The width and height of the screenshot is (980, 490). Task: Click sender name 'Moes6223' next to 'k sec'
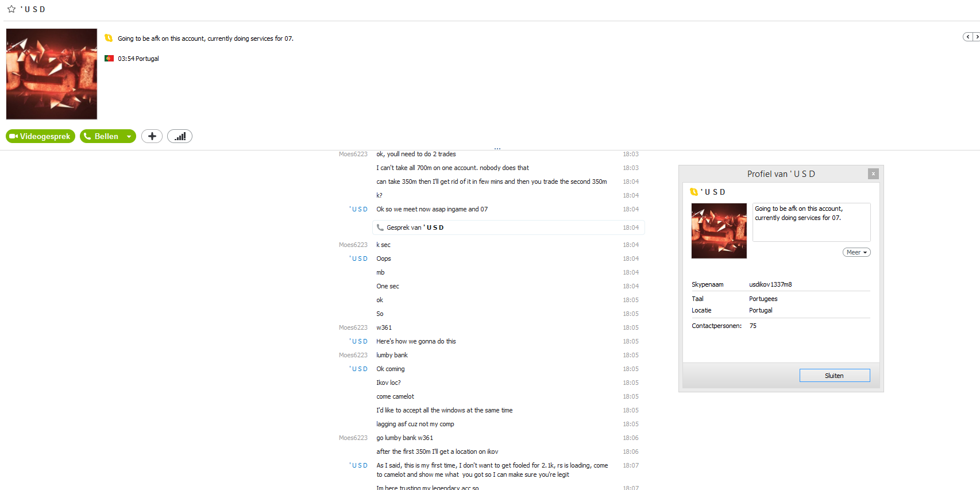click(x=353, y=245)
